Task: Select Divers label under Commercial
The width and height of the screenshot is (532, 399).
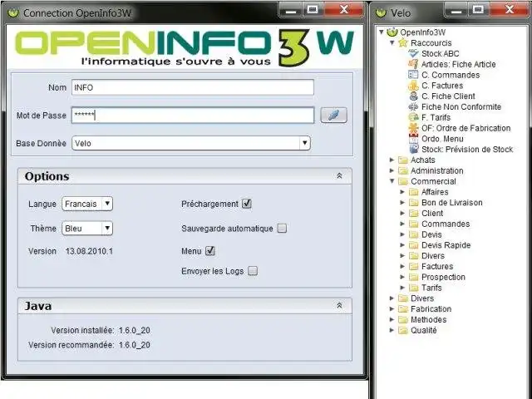Action: [433, 255]
